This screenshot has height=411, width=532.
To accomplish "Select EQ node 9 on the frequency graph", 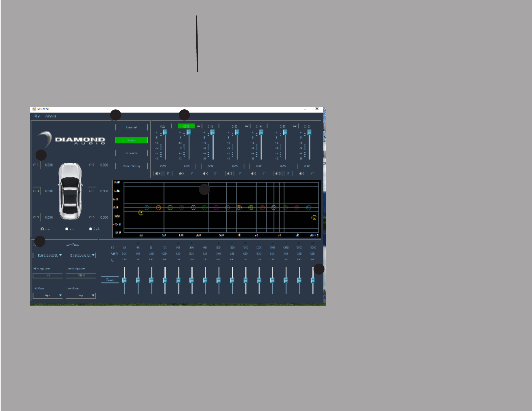I will pos(239,207).
